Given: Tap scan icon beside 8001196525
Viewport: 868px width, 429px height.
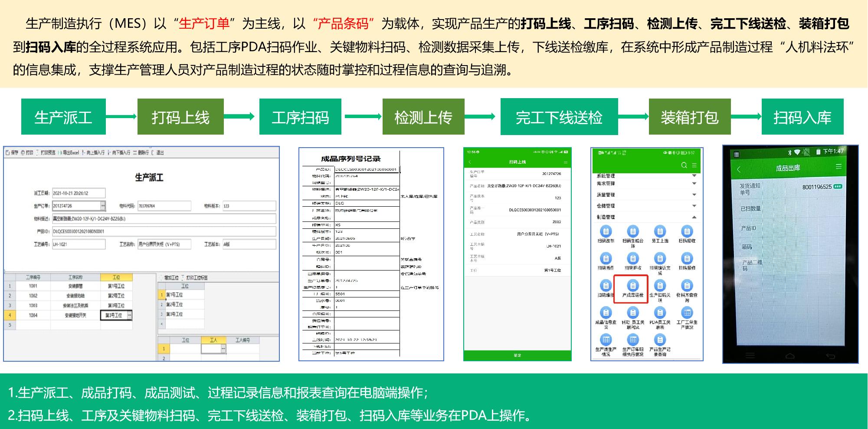Looking at the screenshot, I should click(838, 187).
